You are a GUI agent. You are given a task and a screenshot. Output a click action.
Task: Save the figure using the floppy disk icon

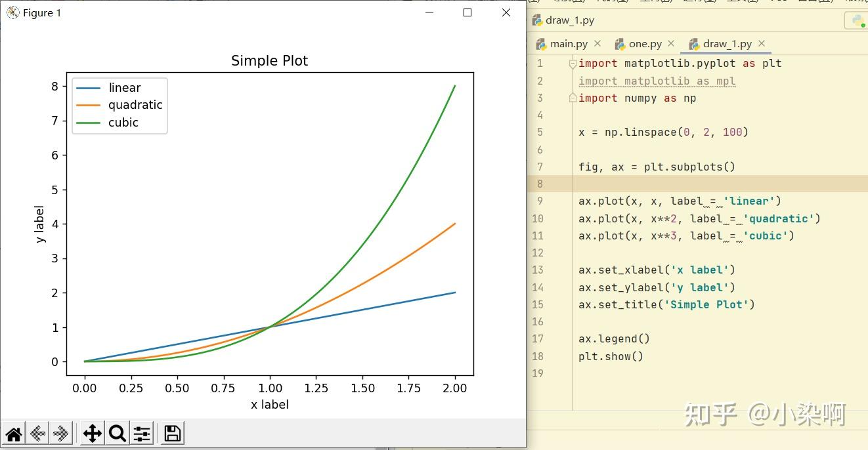171,433
